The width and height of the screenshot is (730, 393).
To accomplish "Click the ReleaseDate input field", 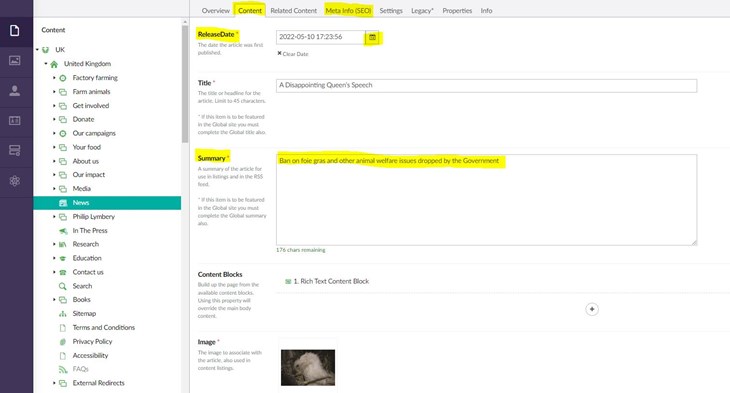I will click(321, 37).
